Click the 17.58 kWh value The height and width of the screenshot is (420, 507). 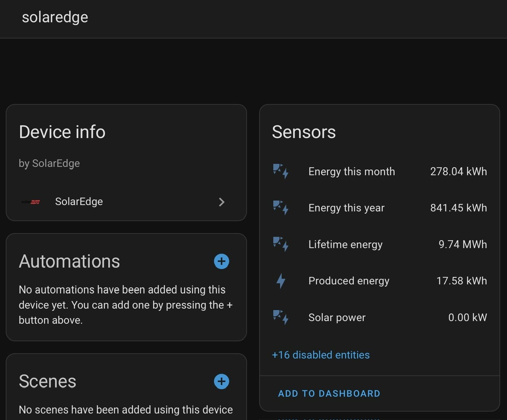(x=462, y=281)
